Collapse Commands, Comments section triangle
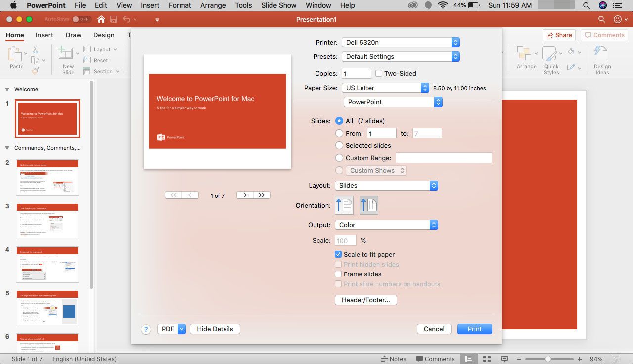 [7, 148]
